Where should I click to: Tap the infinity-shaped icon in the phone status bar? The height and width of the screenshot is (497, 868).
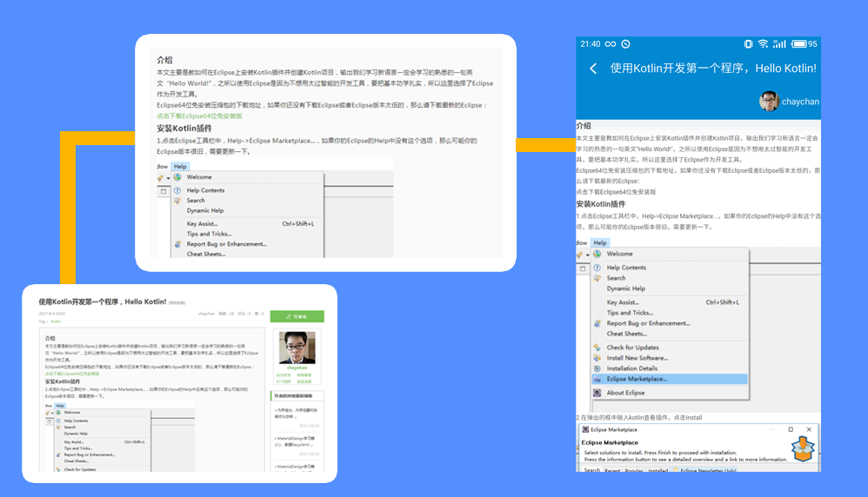point(610,44)
